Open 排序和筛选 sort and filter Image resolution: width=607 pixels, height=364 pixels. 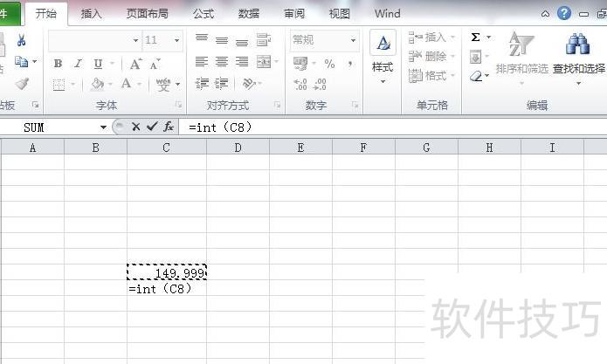click(521, 58)
